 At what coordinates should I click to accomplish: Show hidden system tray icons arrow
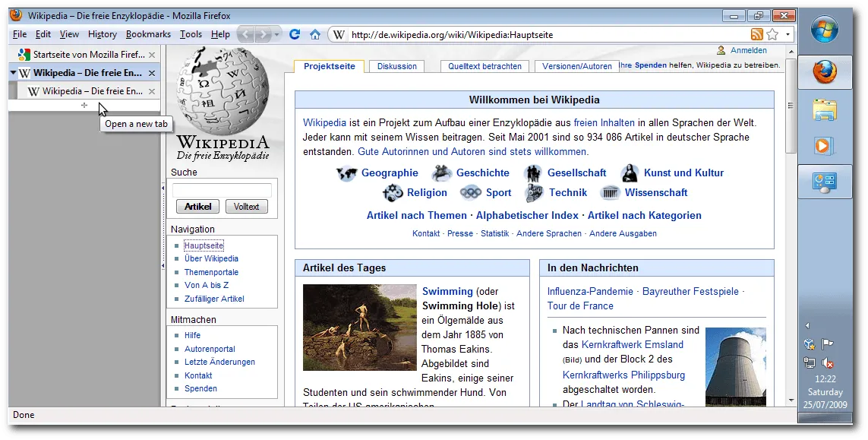tap(807, 325)
